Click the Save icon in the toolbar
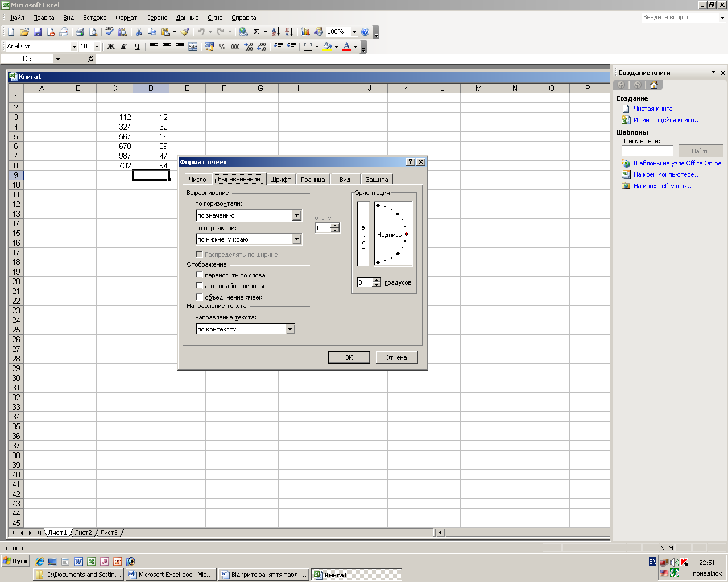 pyautogui.click(x=38, y=32)
